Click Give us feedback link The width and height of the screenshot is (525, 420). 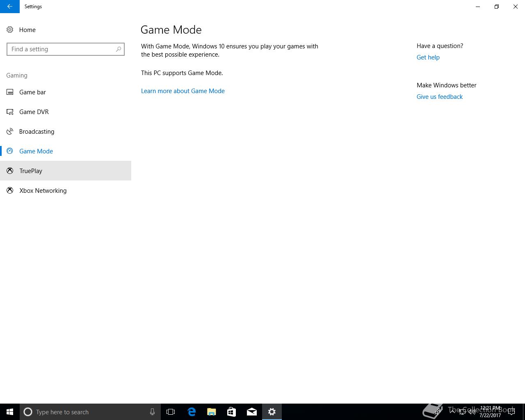coord(440,97)
